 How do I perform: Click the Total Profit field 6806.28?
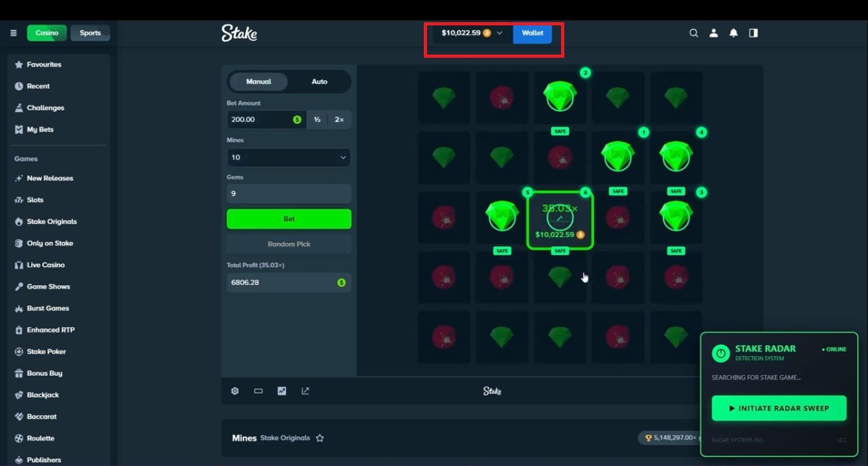pyautogui.click(x=289, y=283)
